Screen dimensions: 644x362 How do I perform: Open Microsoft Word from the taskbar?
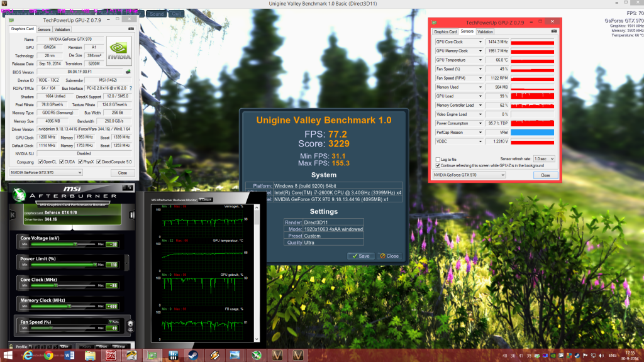69,356
